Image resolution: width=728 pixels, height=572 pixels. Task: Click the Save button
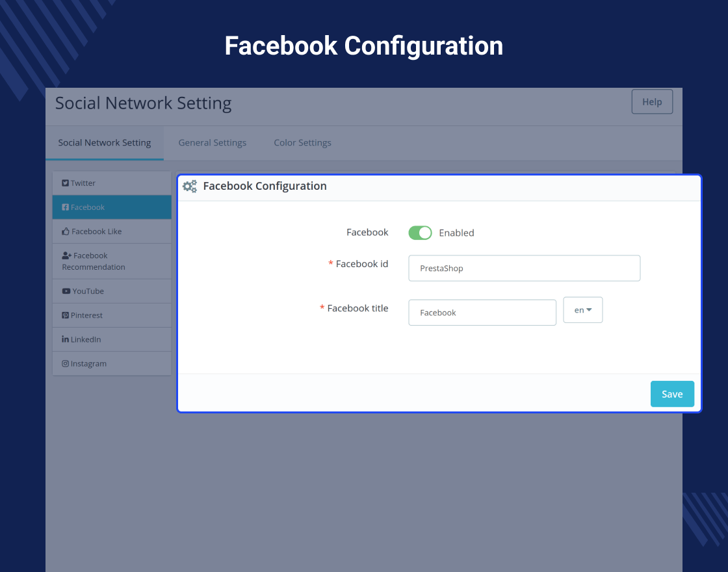click(x=672, y=394)
